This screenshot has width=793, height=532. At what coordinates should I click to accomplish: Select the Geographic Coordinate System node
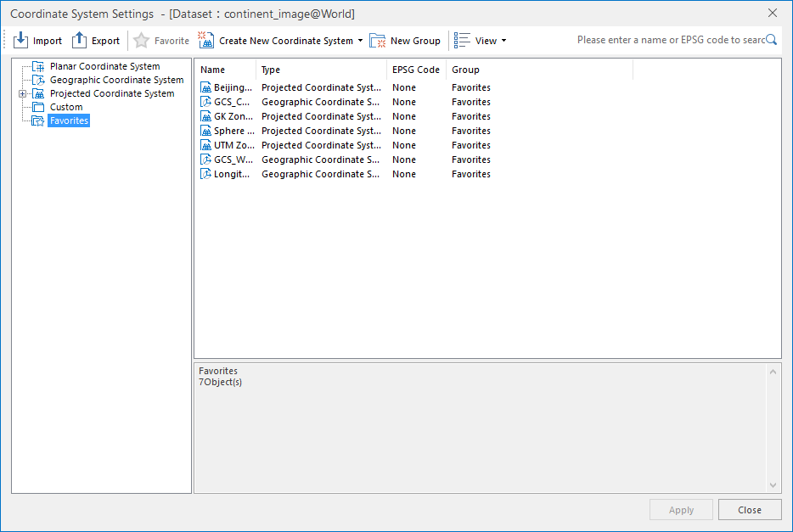(x=115, y=80)
